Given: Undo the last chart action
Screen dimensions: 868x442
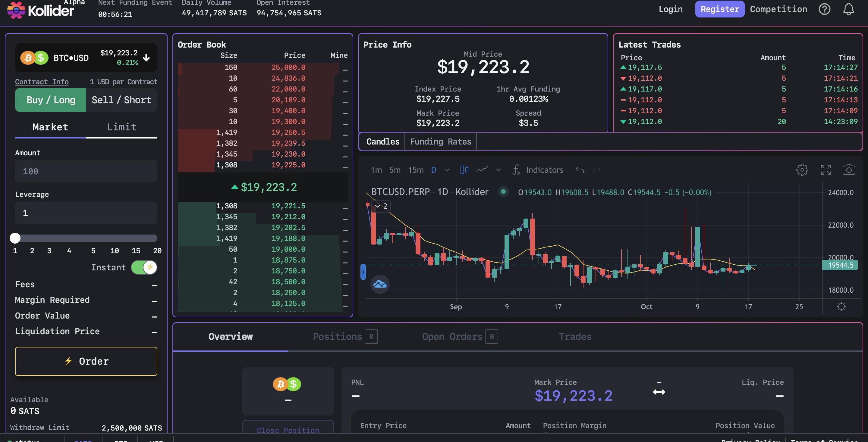Looking at the screenshot, I should tap(580, 170).
